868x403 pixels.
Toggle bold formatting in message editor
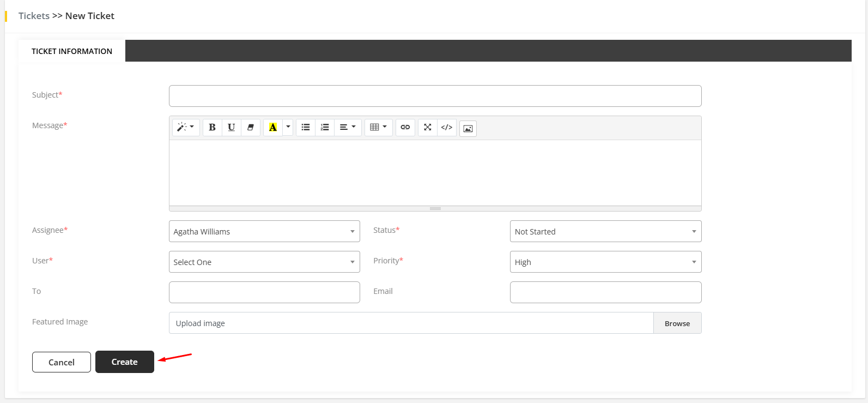pyautogui.click(x=212, y=128)
